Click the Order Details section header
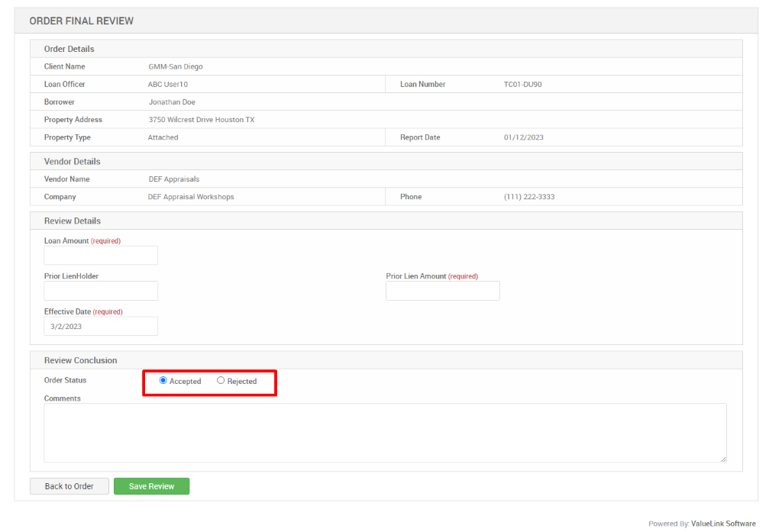Image resolution: width=782 pixels, height=532 pixels. [69, 49]
